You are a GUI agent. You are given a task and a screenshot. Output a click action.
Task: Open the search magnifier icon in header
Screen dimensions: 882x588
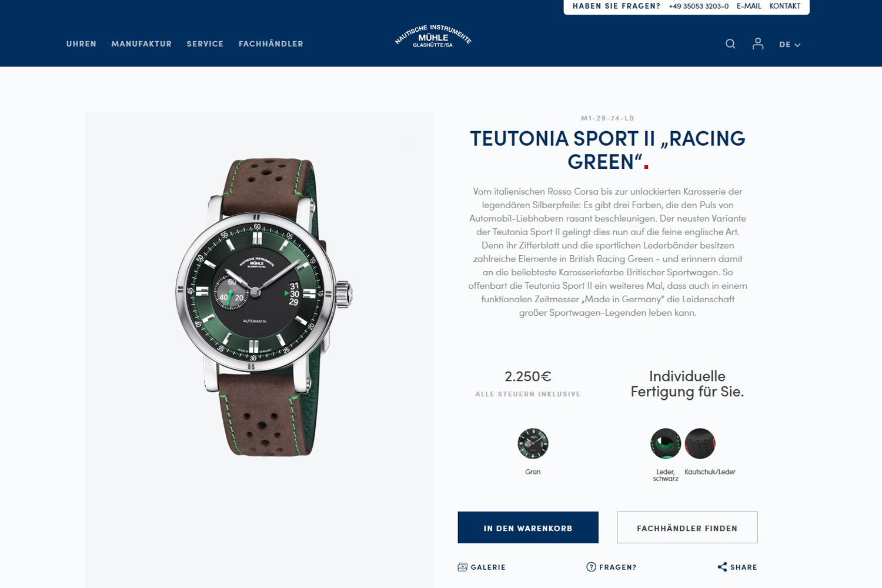(730, 44)
